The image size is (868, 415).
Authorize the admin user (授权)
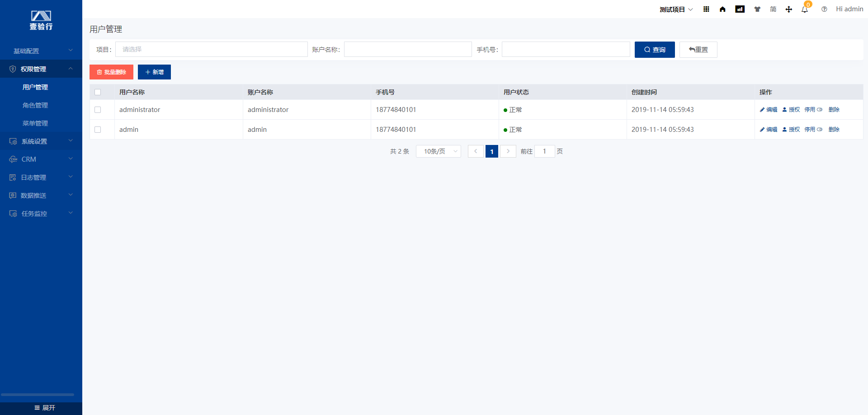pos(791,130)
